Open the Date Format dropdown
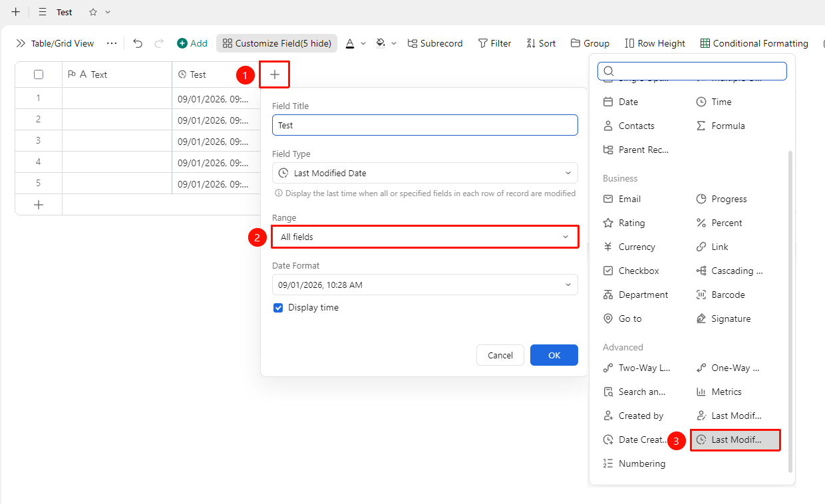The height and width of the screenshot is (504, 825). pos(425,285)
